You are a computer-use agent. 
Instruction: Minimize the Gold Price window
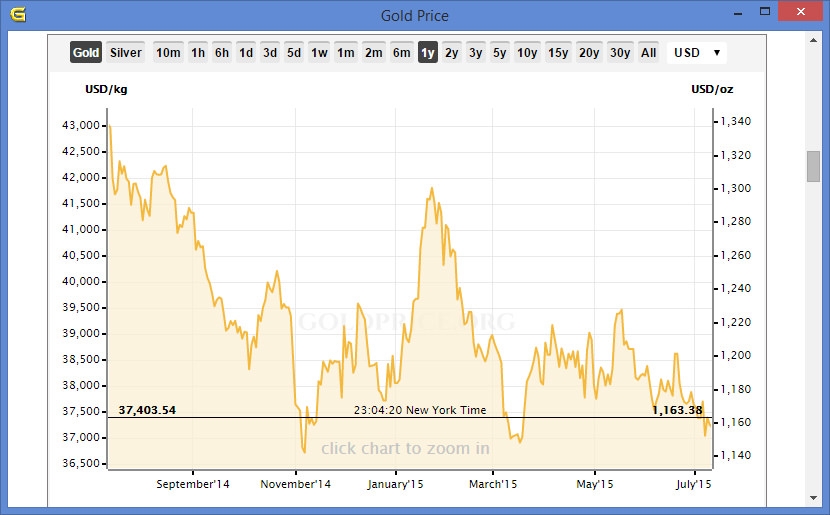point(738,13)
